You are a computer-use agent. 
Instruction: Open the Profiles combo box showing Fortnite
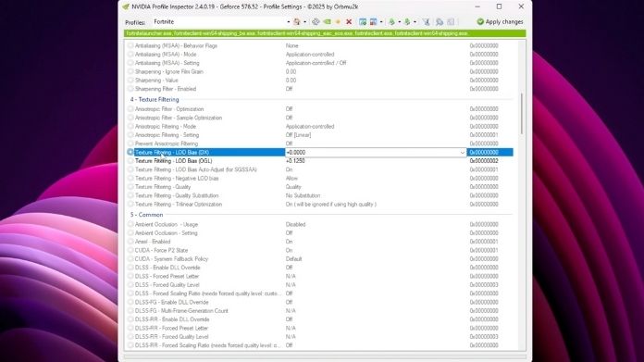point(221,22)
